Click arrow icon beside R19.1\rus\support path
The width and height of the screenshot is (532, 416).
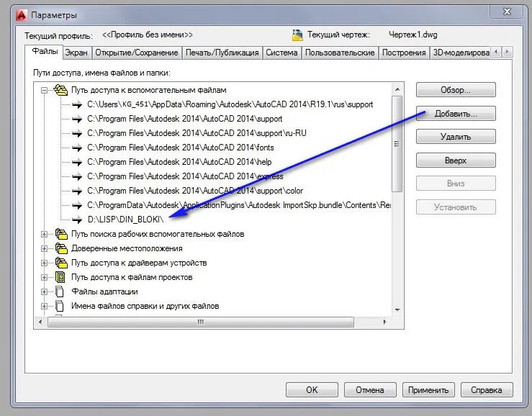77,104
